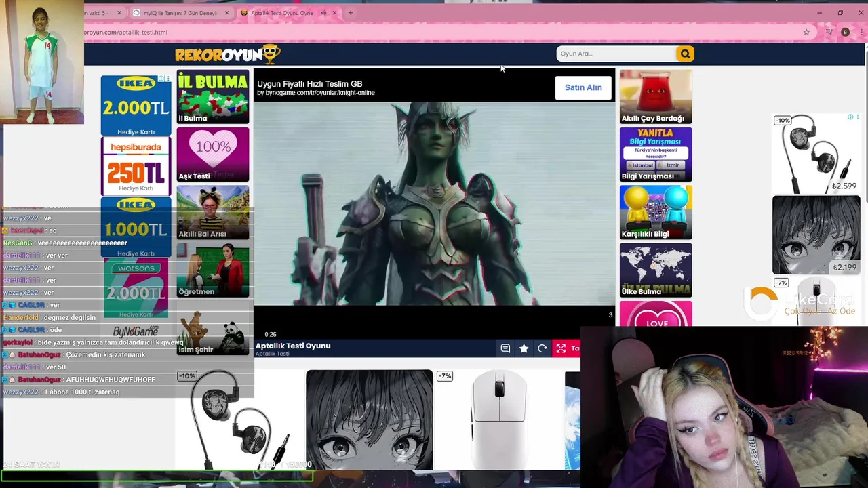Click the Knight Online video ad
Image resolution: width=868 pixels, height=488 pixels.
click(x=434, y=203)
